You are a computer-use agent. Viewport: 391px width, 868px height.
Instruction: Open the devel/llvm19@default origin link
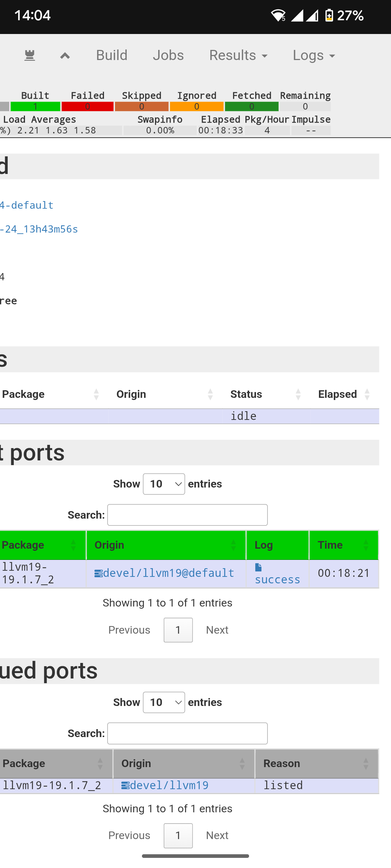tap(169, 573)
